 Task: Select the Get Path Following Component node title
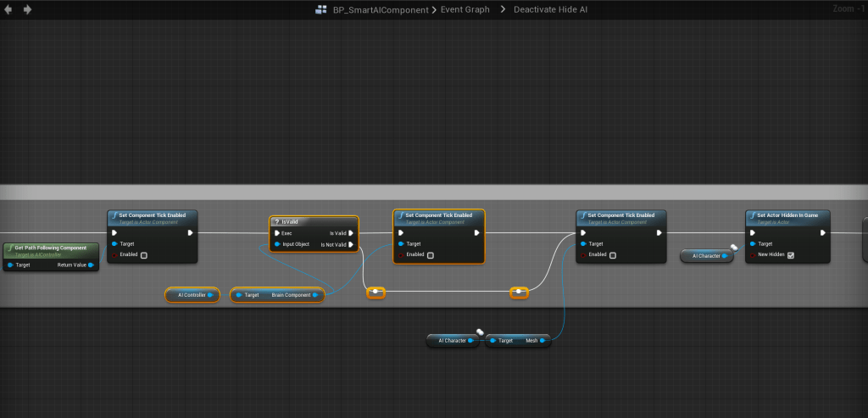[51, 248]
